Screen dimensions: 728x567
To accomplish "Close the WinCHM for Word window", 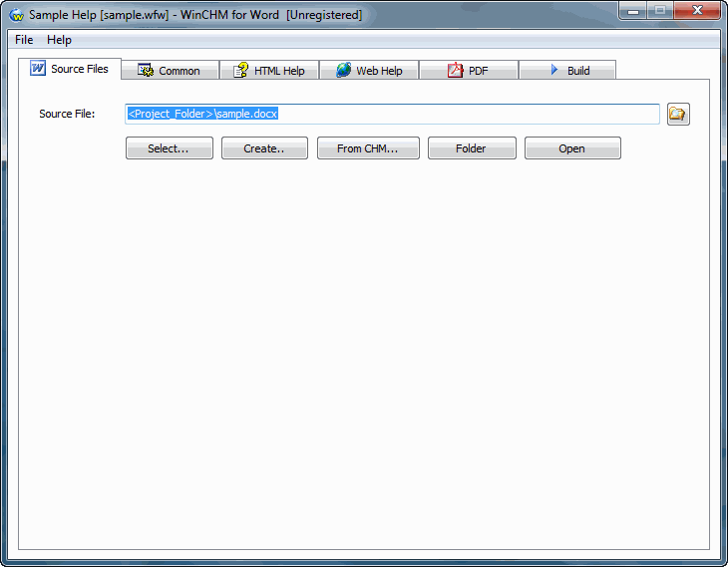I will coord(697,11).
